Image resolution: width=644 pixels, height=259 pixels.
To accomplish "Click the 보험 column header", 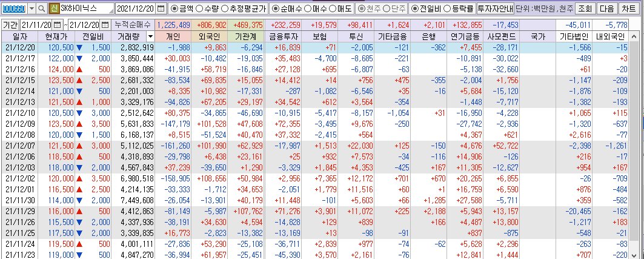I will [x=319, y=36].
